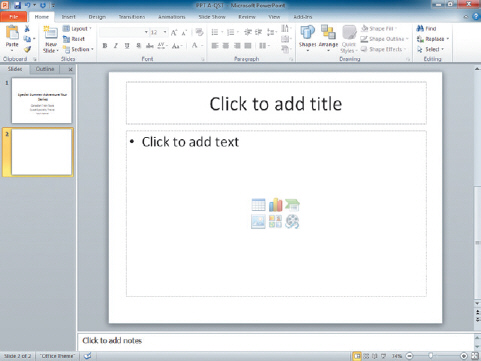Click the Clip Art placeholder icon
This screenshot has width=481, height=361.
275,221
